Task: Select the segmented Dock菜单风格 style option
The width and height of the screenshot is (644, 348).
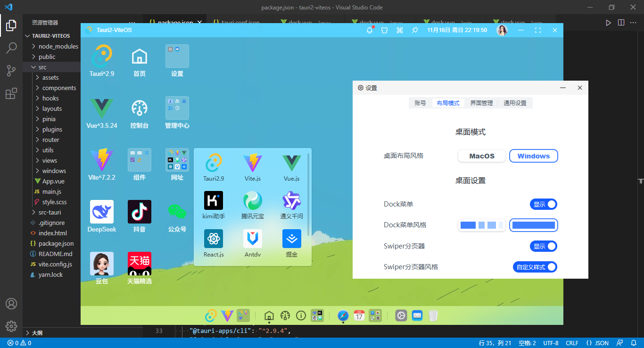Action: (x=481, y=225)
